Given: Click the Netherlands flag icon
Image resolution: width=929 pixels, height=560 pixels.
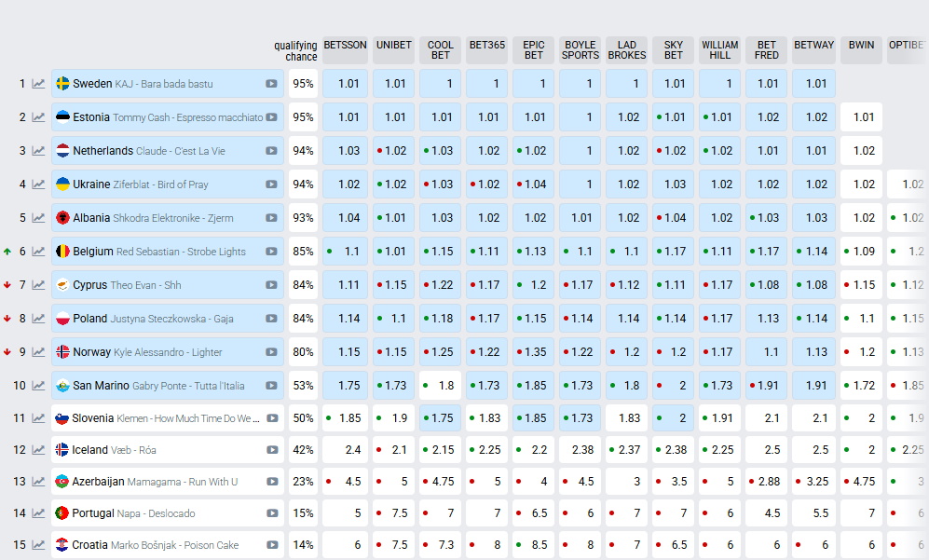Looking at the screenshot, I should click(62, 151).
